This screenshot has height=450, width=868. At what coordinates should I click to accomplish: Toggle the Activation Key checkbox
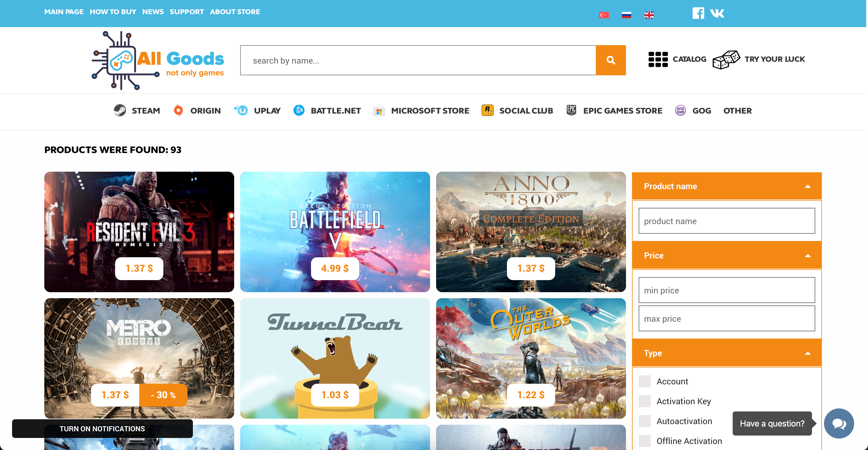(645, 401)
